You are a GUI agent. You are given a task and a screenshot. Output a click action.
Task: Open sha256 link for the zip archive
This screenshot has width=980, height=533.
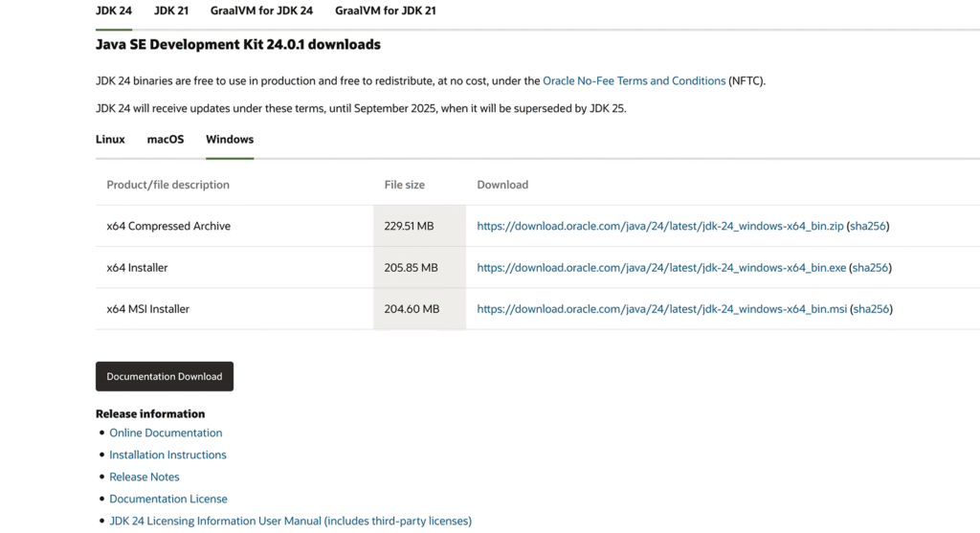(x=867, y=226)
